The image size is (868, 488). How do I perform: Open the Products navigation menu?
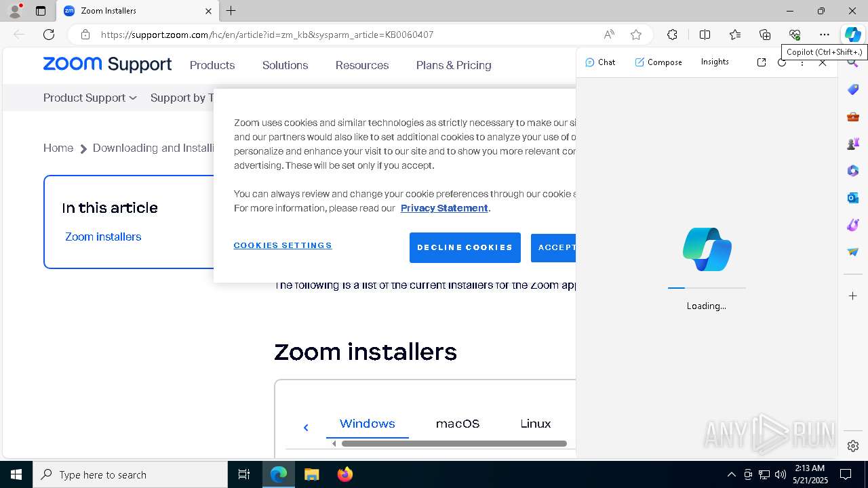click(212, 65)
